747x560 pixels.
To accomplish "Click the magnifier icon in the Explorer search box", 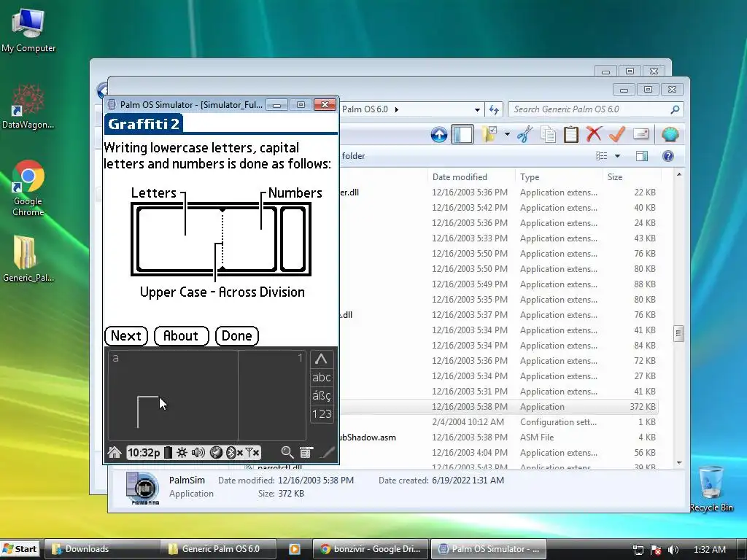I will click(x=675, y=109).
